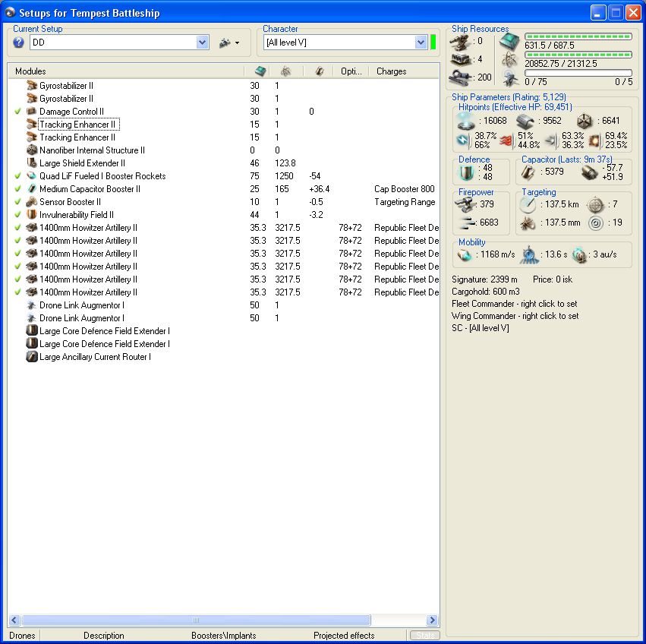Click the CPU usage progress bar
Screen dimensions: 646x644
(x=578, y=36)
